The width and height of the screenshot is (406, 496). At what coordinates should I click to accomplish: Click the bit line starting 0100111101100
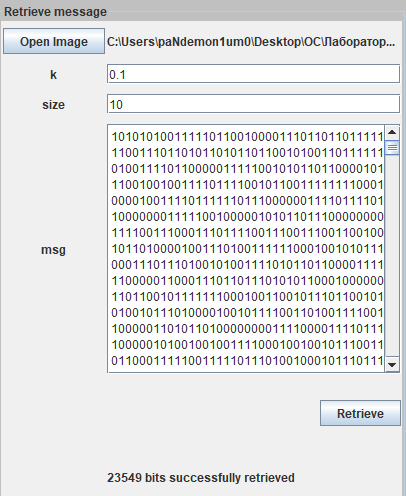pyautogui.click(x=247, y=169)
